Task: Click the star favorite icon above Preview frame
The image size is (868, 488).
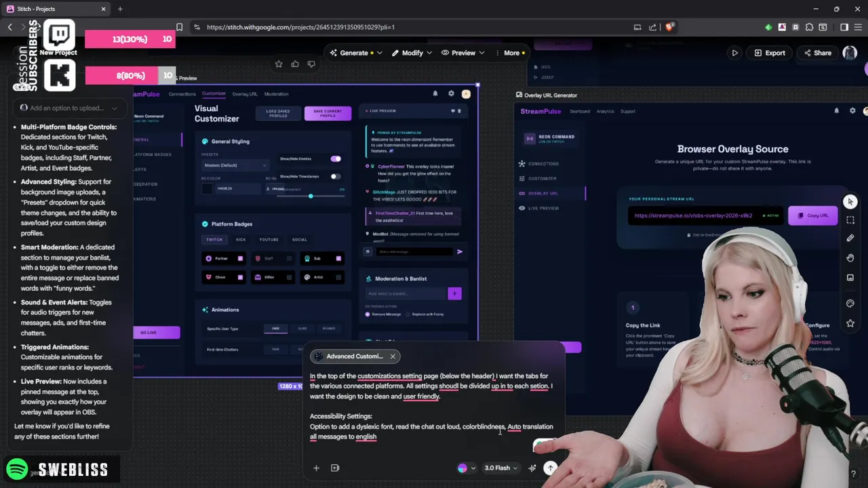Action: (279, 64)
